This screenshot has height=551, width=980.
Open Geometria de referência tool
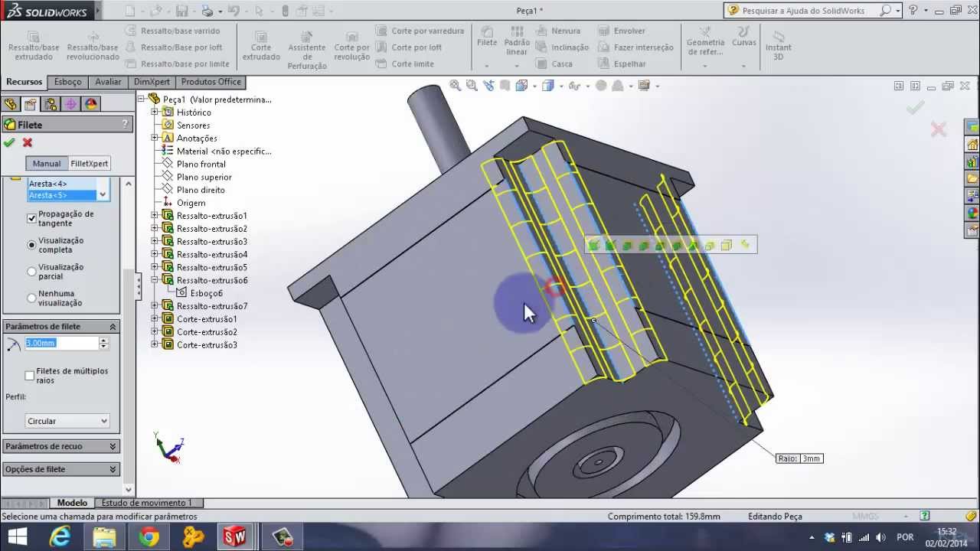point(705,41)
